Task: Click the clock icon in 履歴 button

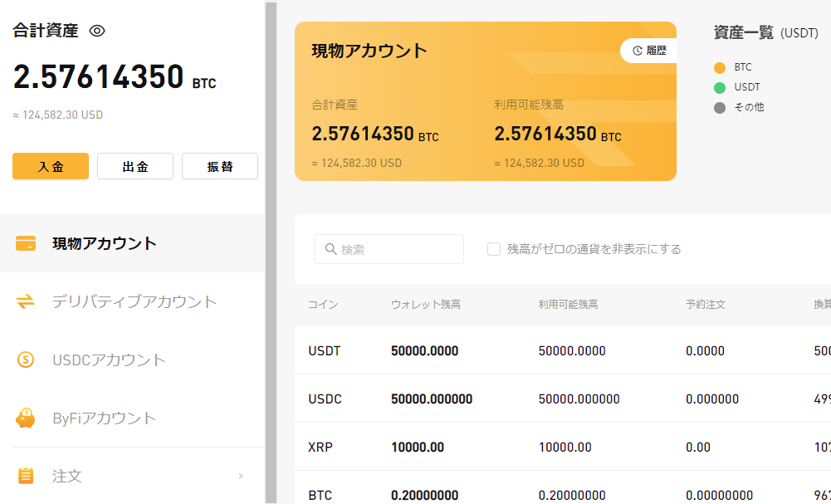Action: [x=638, y=51]
